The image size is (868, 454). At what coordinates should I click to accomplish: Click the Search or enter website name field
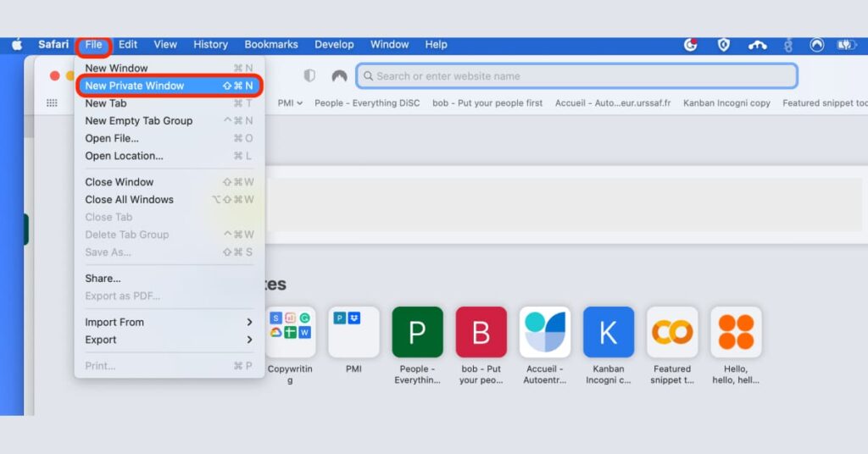click(576, 76)
